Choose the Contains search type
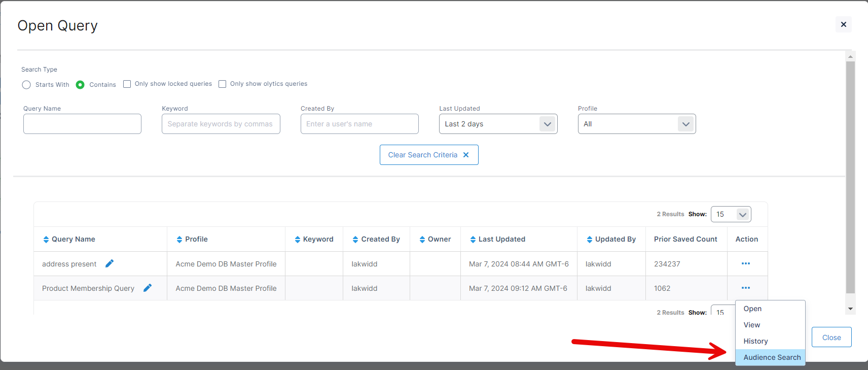 (x=80, y=85)
